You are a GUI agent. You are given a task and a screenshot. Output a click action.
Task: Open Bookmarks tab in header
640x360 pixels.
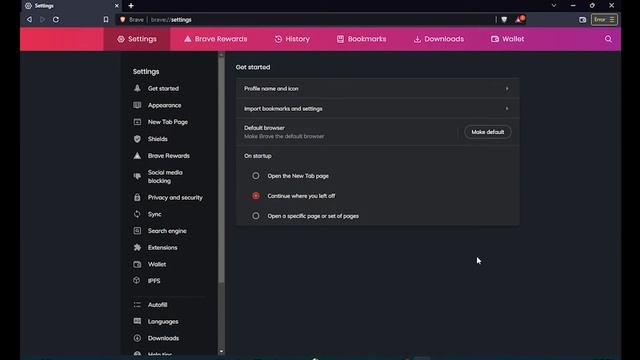click(362, 39)
